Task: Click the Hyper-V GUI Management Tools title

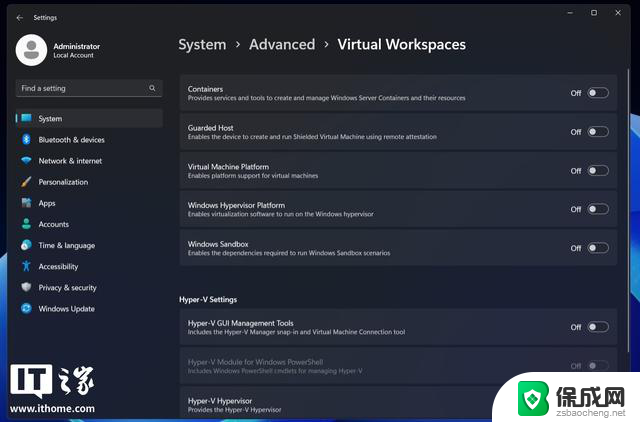Action: [240, 323]
